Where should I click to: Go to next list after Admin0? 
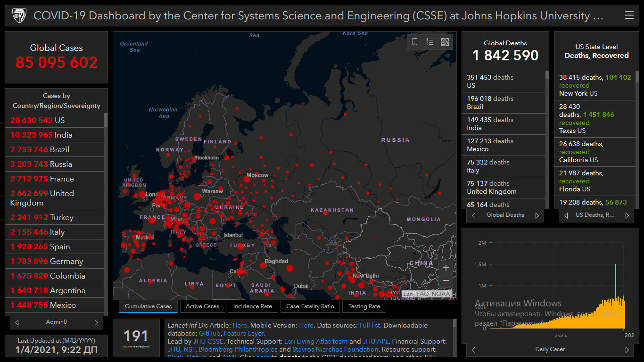[96, 322]
